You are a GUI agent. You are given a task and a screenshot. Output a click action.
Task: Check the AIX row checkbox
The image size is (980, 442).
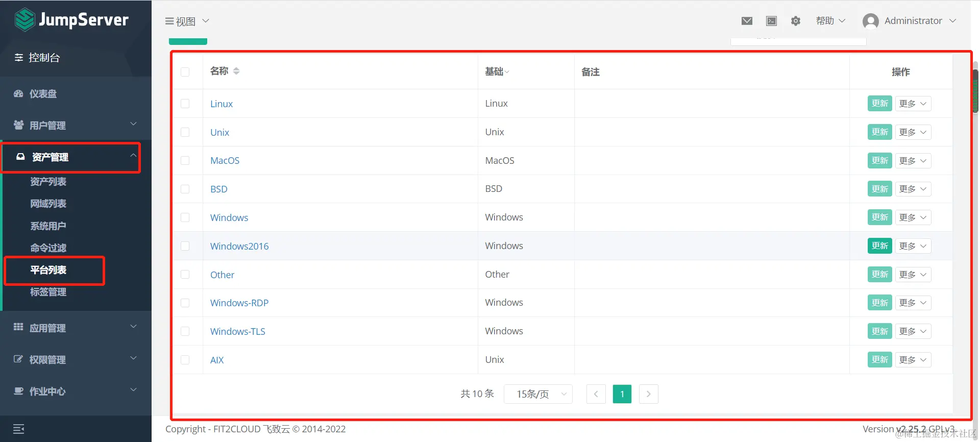point(185,360)
